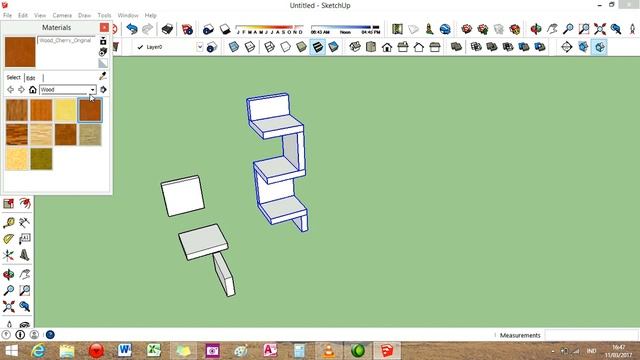Click the greyed Redo arrow
The image size is (640, 360).
148,29
